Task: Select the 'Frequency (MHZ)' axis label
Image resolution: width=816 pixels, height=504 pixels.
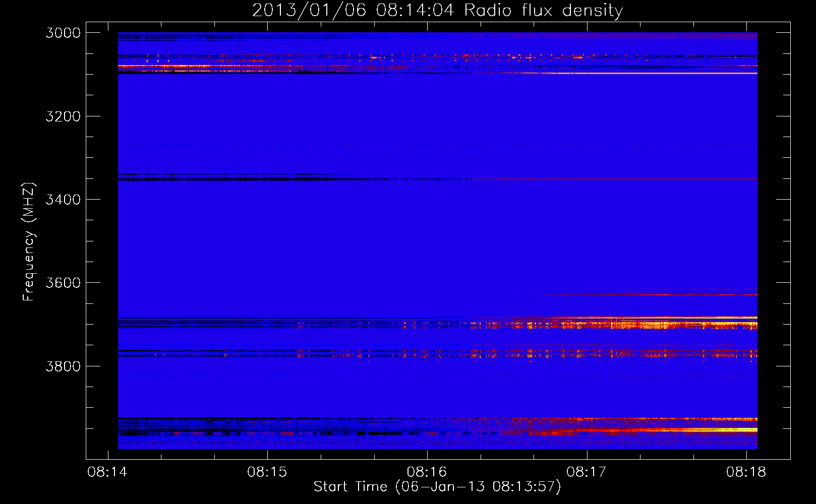Action: (x=29, y=242)
